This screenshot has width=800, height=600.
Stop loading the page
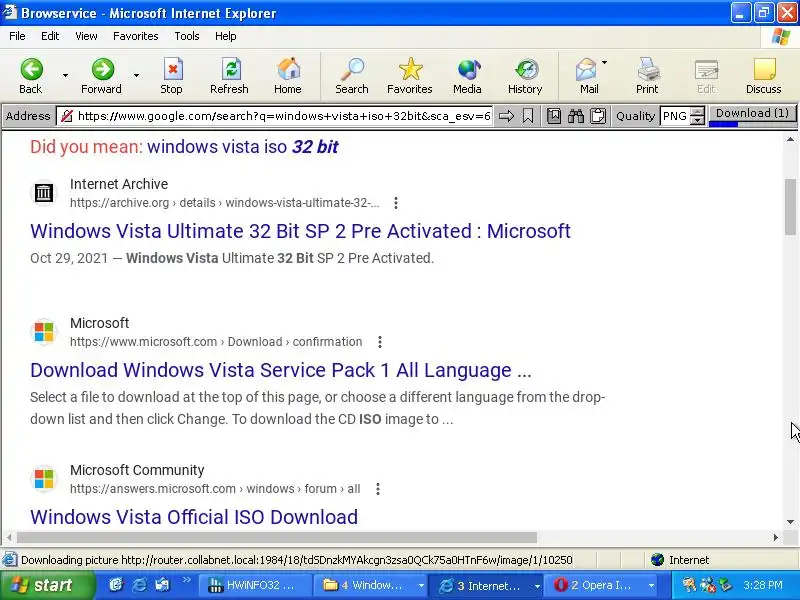(172, 76)
